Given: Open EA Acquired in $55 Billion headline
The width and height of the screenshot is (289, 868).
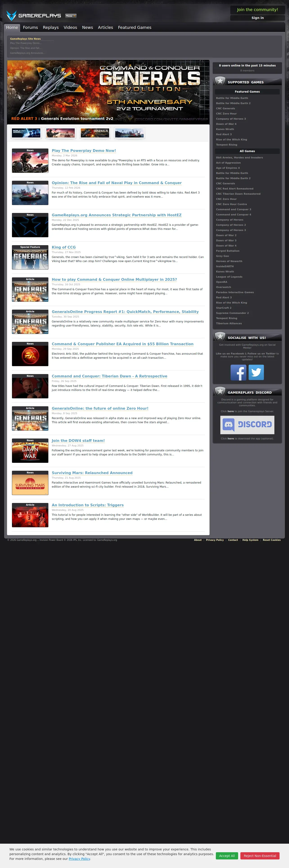Looking at the screenshot, I should click(x=122, y=344).
